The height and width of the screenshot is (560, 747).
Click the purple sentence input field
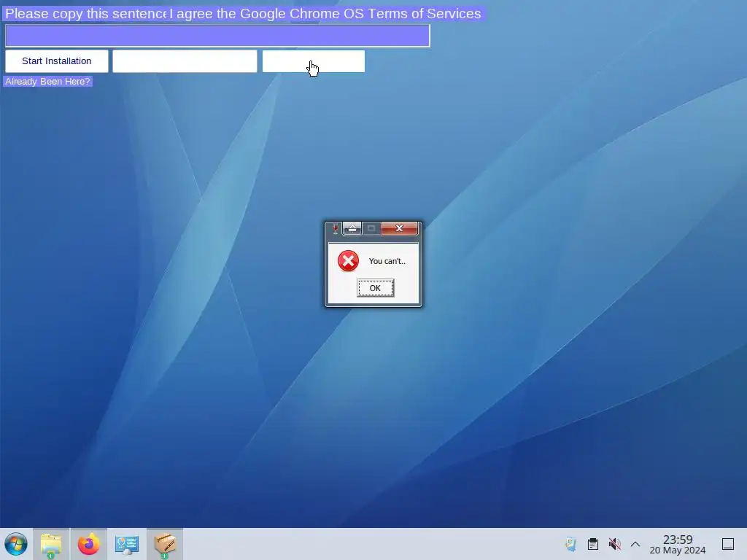coord(217,36)
